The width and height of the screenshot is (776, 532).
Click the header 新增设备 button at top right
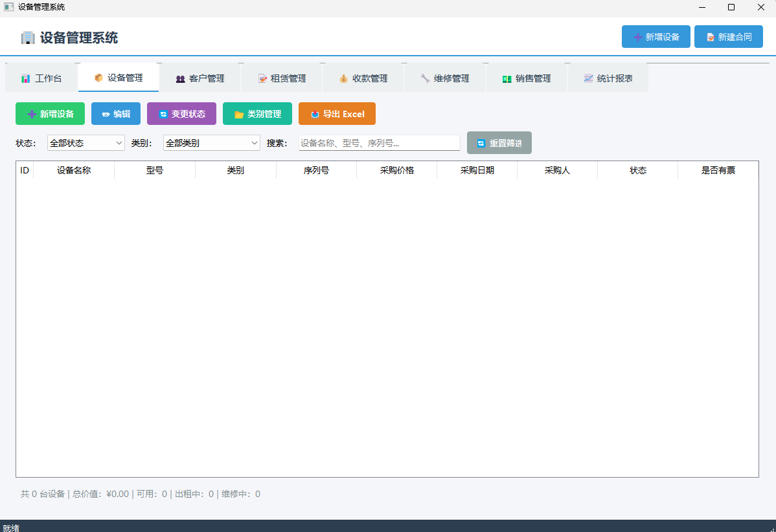[656, 37]
